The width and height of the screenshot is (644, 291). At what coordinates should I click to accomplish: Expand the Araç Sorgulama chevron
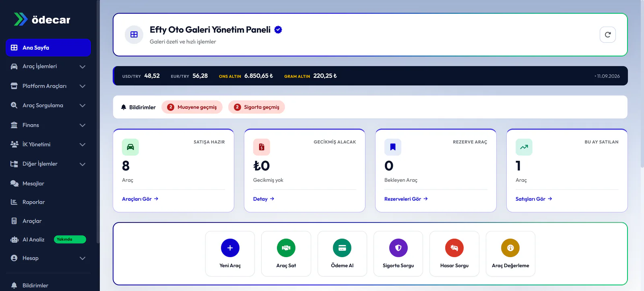click(x=83, y=106)
